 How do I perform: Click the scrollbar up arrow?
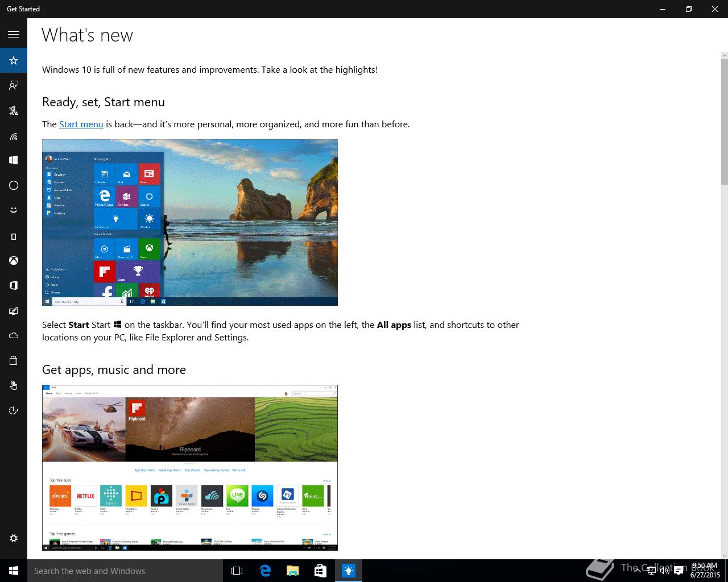click(x=724, y=55)
